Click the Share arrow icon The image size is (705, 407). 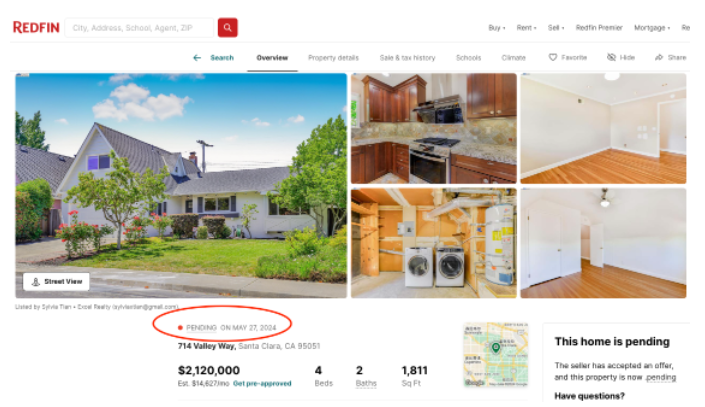tap(659, 57)
